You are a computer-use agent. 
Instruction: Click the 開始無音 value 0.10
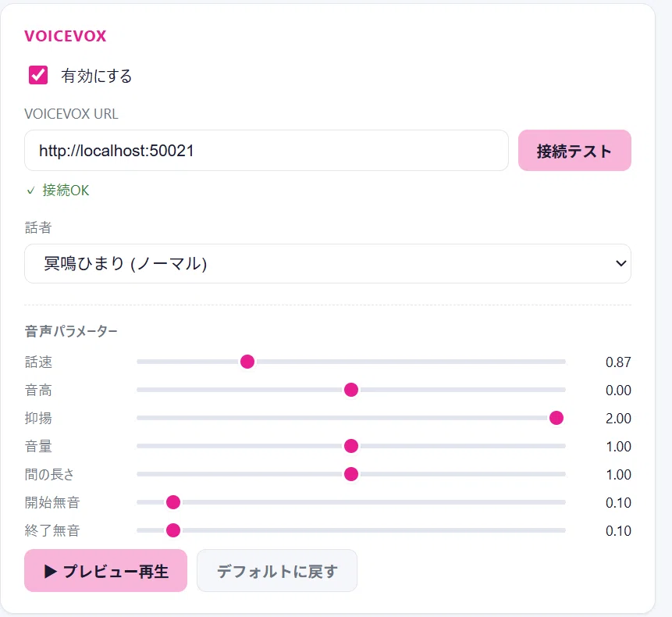pos(618,502)
